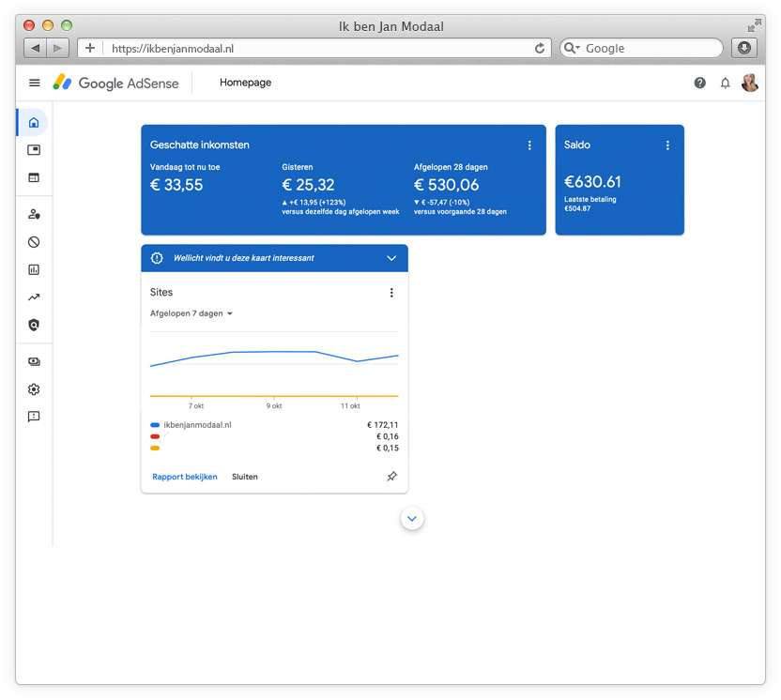
Task: Open the Ads icon in sidebar
Action: coord(34,150)
